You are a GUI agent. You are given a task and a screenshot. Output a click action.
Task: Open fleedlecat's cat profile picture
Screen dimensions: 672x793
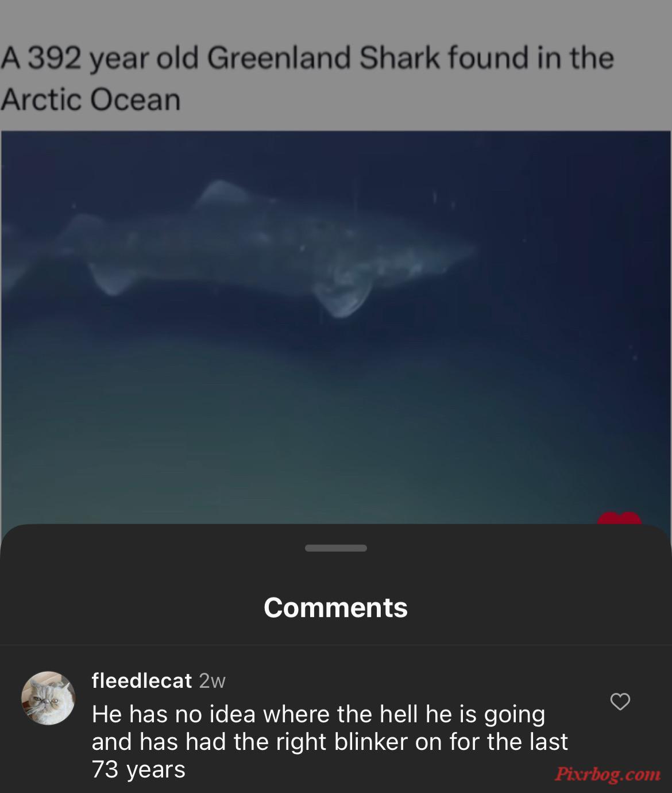48,698
